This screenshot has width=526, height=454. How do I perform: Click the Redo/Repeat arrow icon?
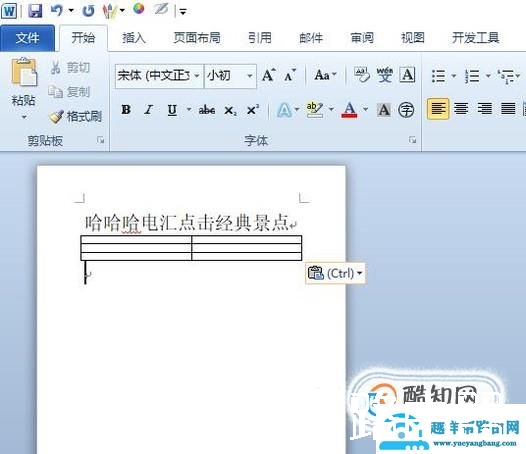pos(89,11)
